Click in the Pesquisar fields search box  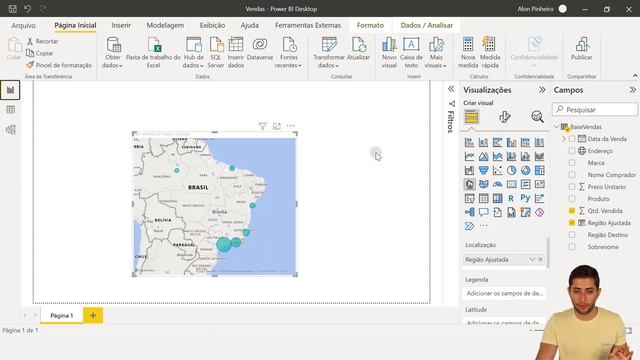[595, 109]
